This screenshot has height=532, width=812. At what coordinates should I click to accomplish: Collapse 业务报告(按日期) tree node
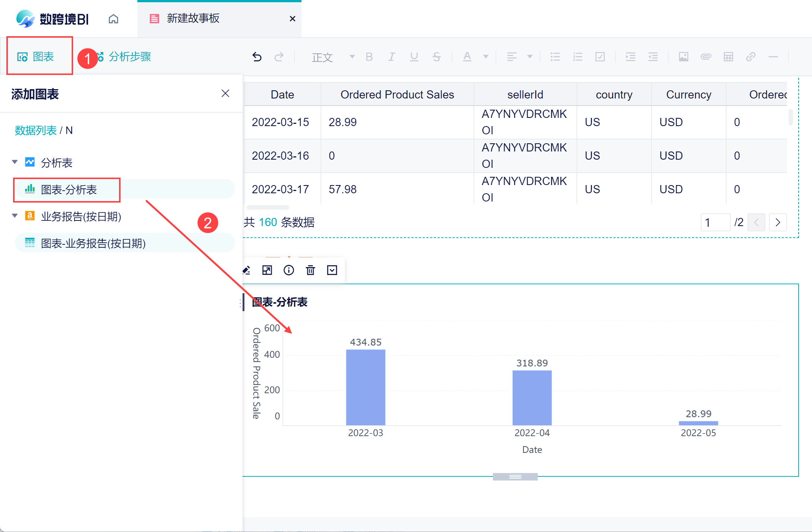(15, 216)
